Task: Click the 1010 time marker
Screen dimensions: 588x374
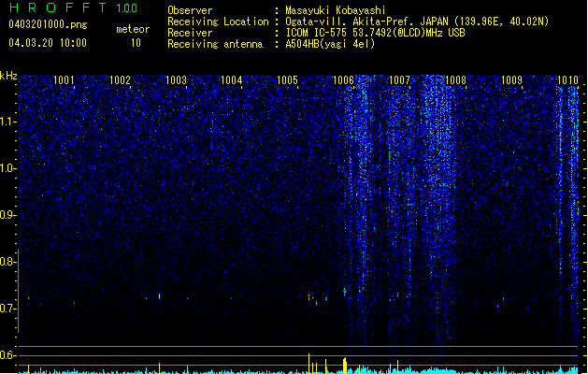Action: pyautogui.click(x=567, y=79)
